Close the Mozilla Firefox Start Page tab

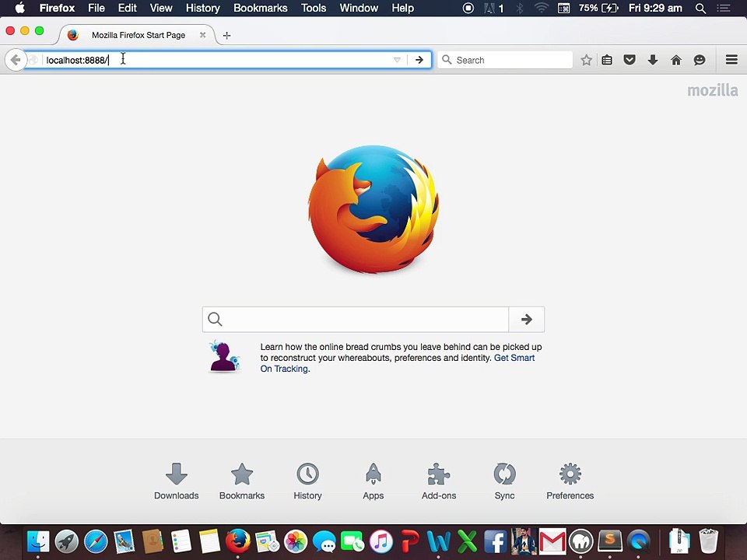click(202, 35)
